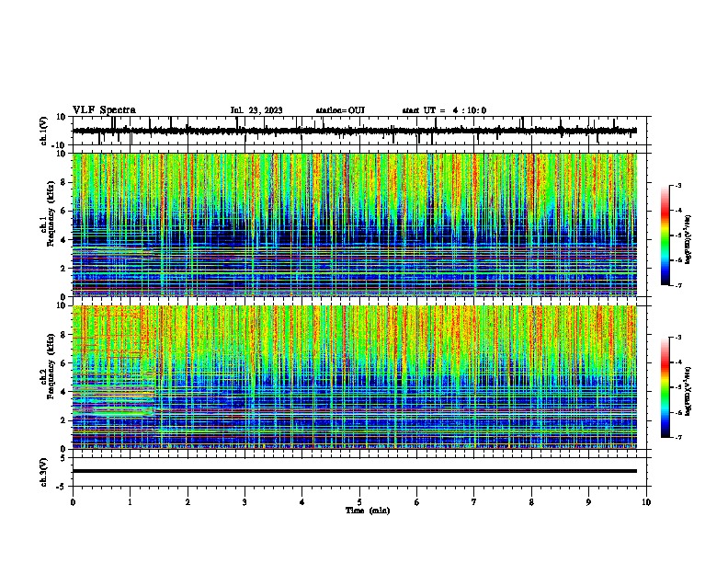The width and height of the screenshot is (728, 563).
Task: Click time axis tick label "9"
Action: coord(588,502)
